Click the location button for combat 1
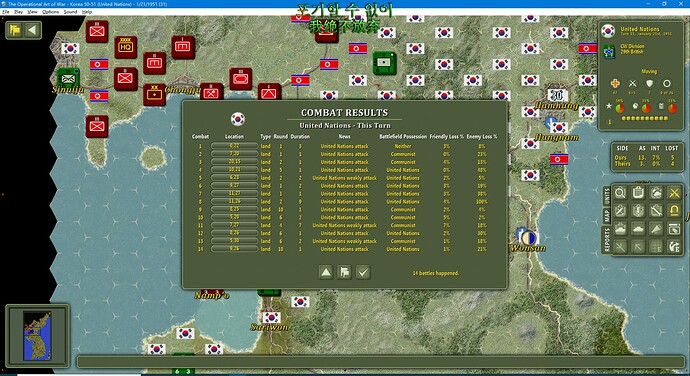This screenshot has height=376, width=690. [234, 146]
